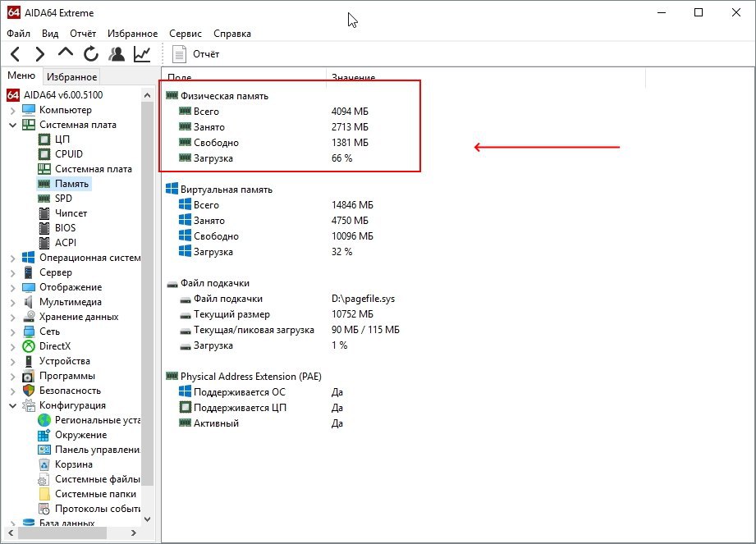The width and height of the screenshot is (756, 544).
Task: Expand the Сеть tree node
Action: [12, 332]
